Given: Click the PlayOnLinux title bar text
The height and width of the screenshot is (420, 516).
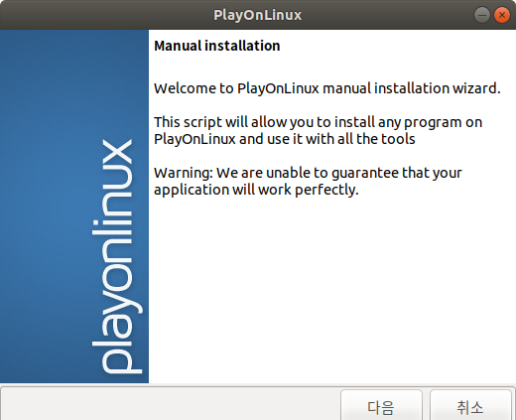Looking at the screenshot, I should coord(258,15).
